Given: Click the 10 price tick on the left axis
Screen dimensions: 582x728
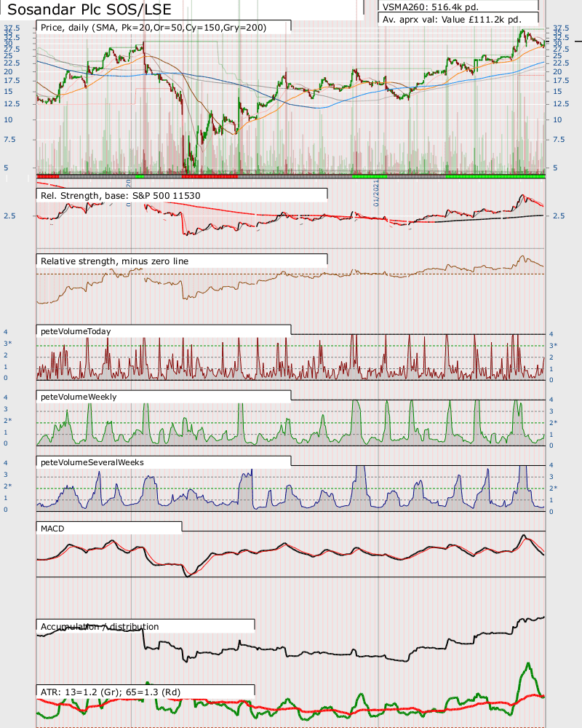Looking at the screenshot, I should [x=8, y=119].
